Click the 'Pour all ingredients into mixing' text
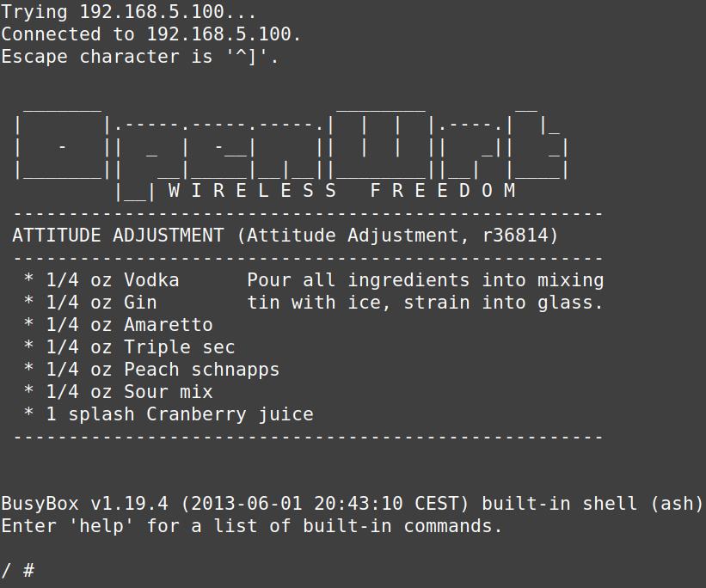The image size is (706, 588). [425, 280]
